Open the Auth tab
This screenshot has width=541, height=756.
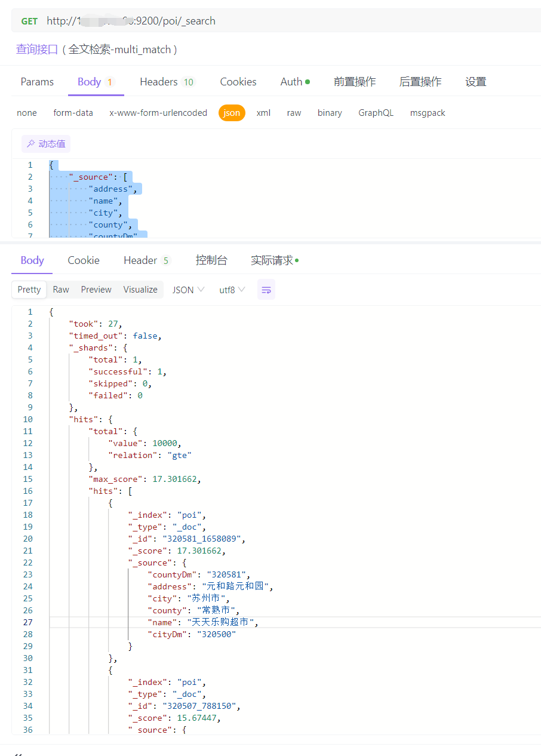click(x=295, y=82)
